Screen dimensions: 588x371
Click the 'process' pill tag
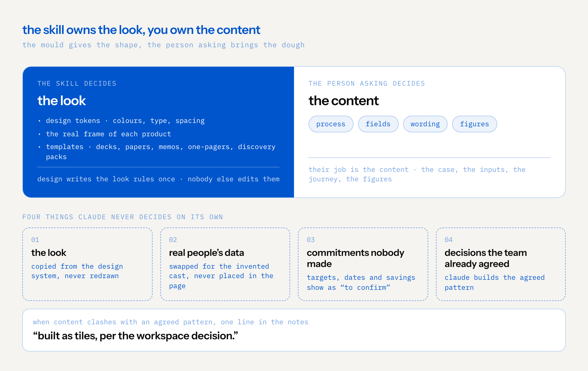point(331,124)
